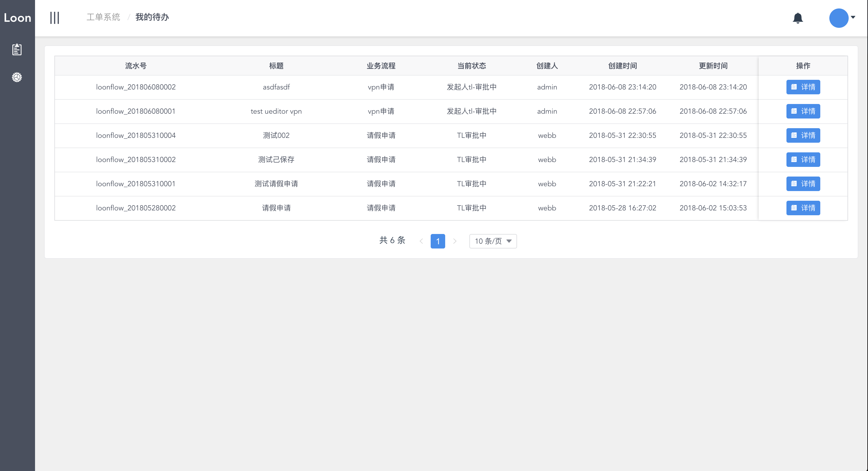Click serial number loonflow_201806080001
Image resolution: width=868 pixels, height=471 pixels.
tap(136, 111)
